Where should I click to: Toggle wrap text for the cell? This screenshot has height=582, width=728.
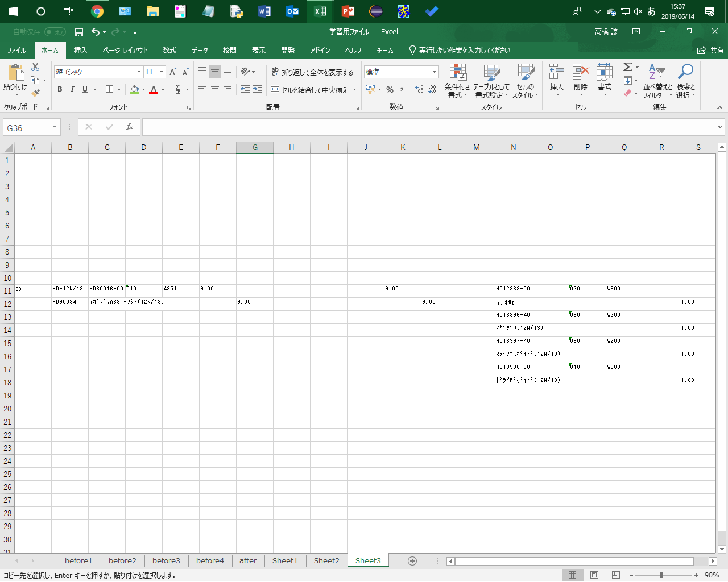[x=312, y=72]
